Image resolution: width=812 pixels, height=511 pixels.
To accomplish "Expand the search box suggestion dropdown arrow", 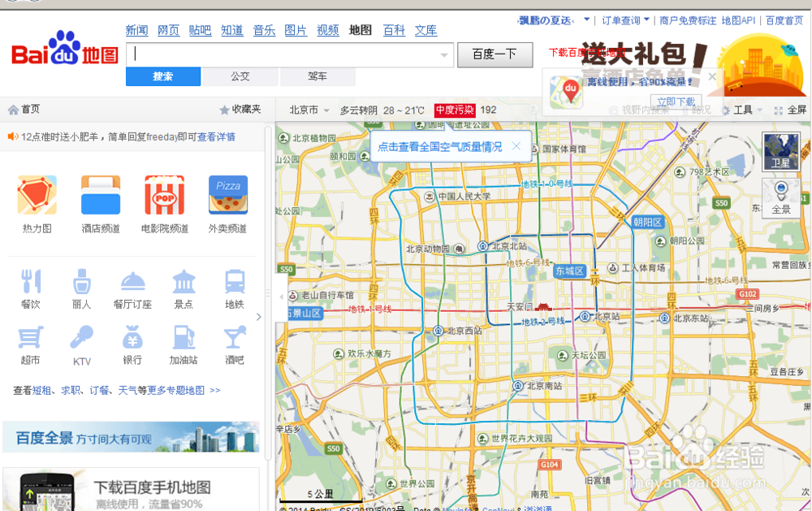I will [444, 55].
